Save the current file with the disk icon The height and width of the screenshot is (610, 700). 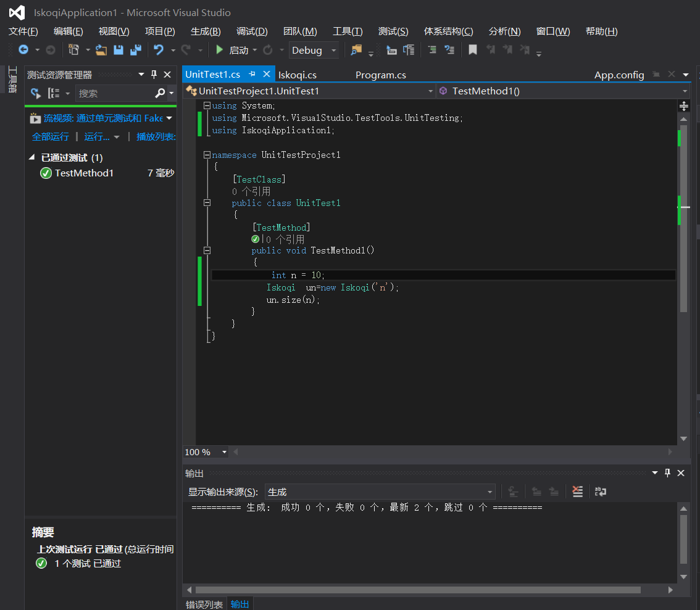pos(119,50)
